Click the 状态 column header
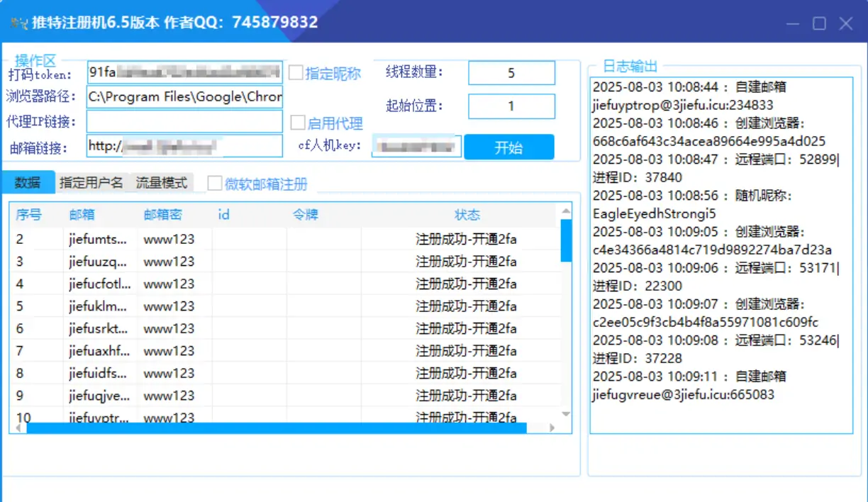The width and height of the screenshot is (868, 502). pos(467,215)
